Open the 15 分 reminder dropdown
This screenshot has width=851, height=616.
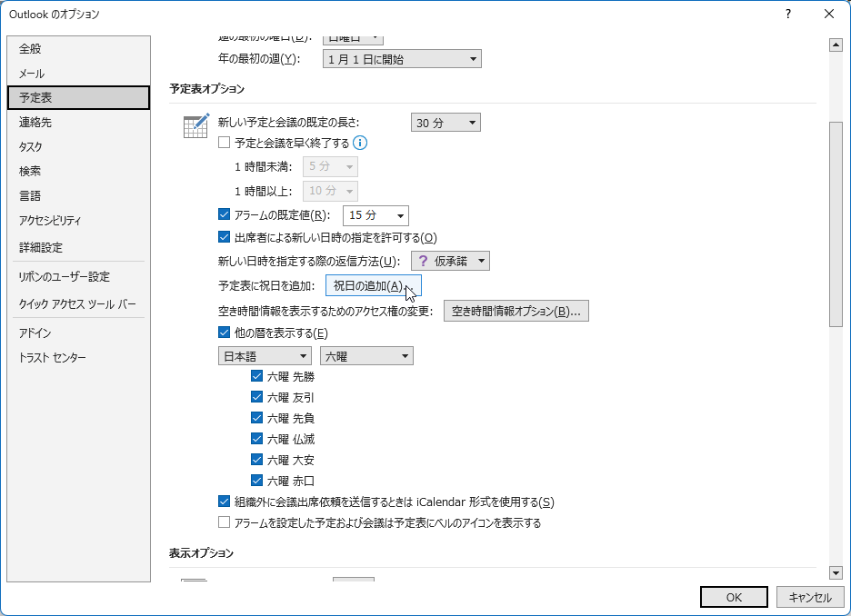(375, 215)
